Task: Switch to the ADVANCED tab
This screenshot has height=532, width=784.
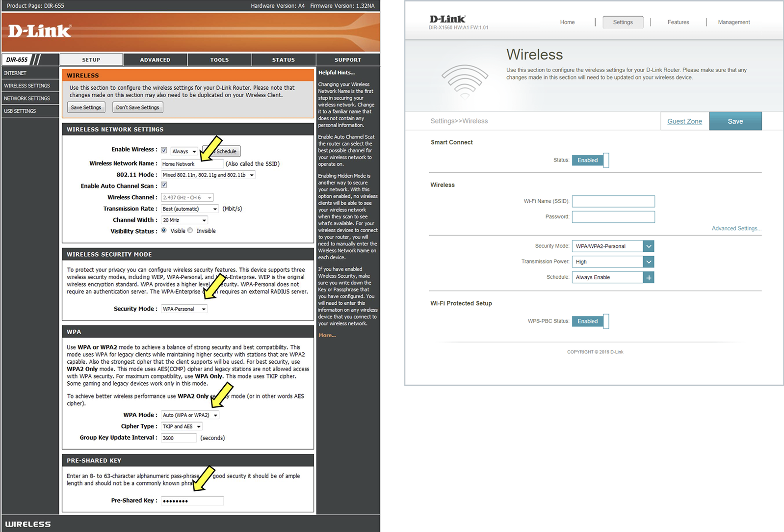Action: click(x=155, y=60)
